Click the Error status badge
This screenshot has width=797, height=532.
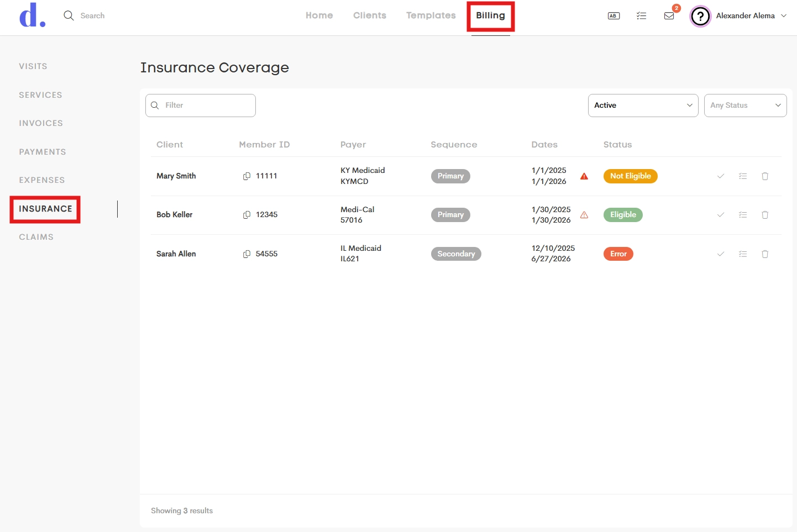[x=618, y=254]
